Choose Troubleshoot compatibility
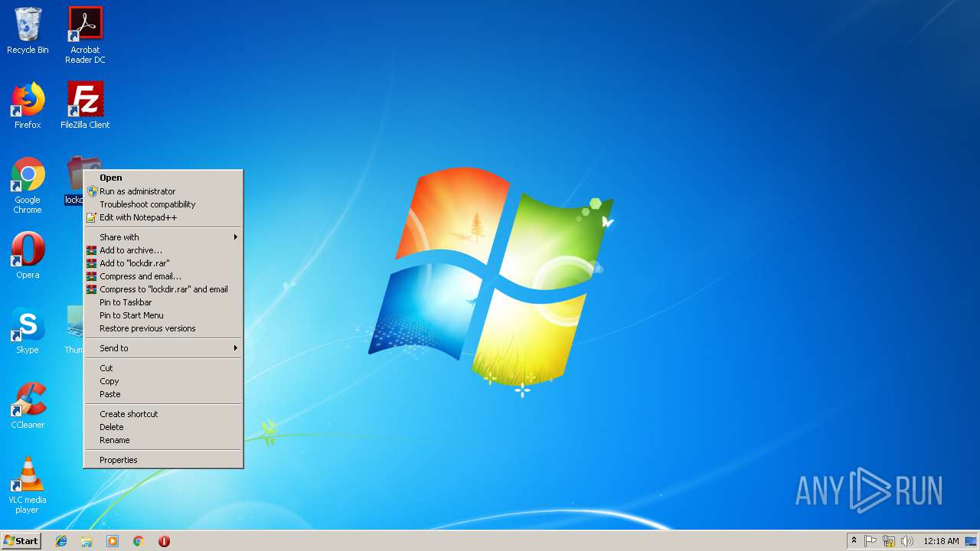Image resolution: width=980 pixels, height=551 pixels. click(x=163, y=204)
